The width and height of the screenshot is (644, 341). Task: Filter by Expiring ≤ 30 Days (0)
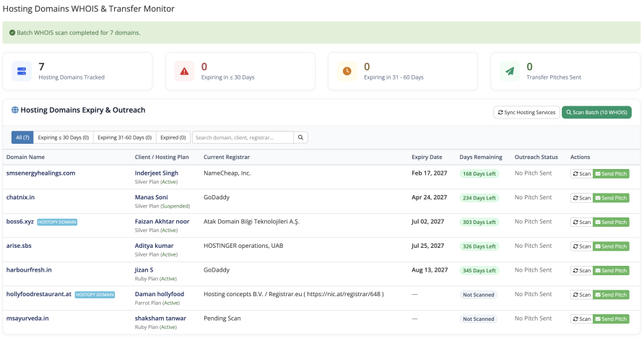(x=64, y=137)
